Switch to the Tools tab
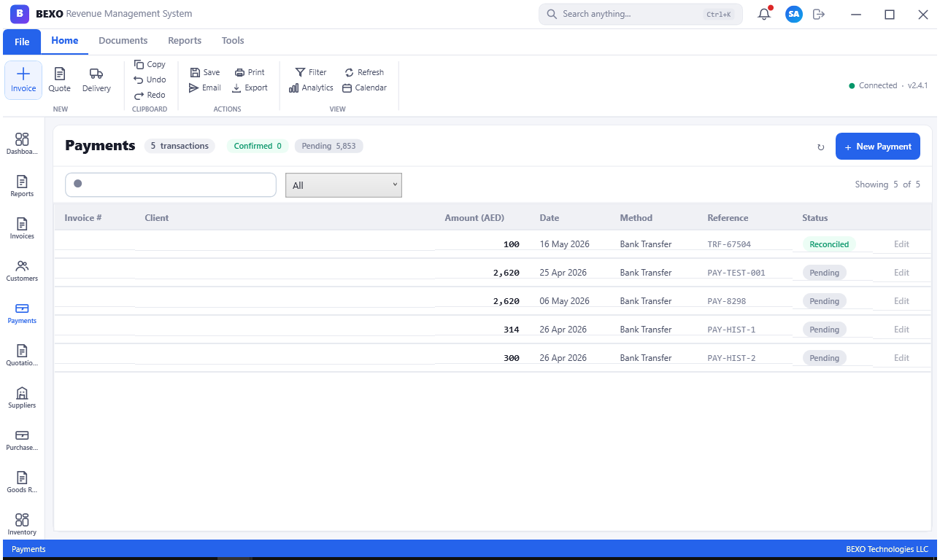This screenshot has width=940, height=560. click(233, 41)
